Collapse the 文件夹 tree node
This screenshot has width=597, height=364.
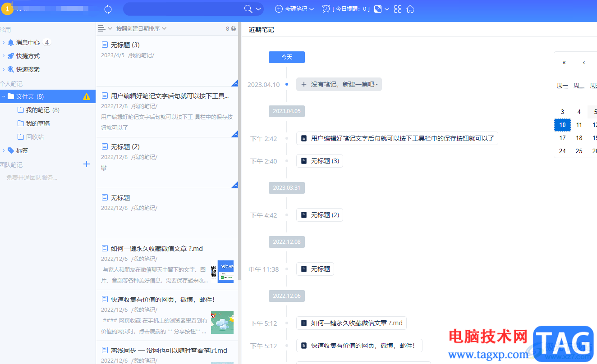coord(4,96)
